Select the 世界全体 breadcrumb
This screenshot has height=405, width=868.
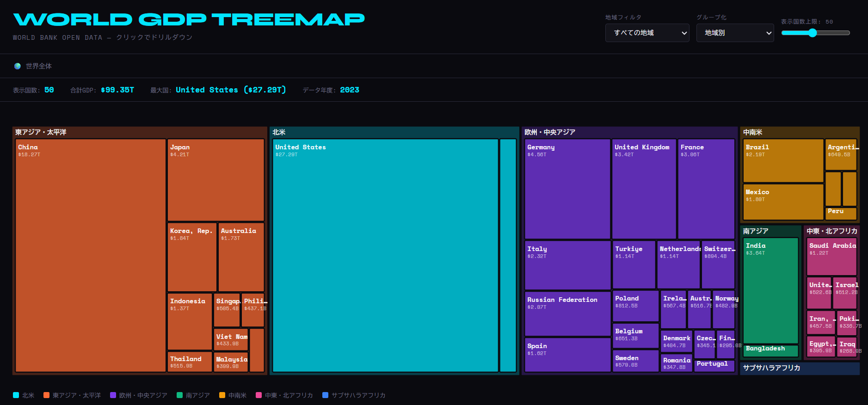click(39, 66)
